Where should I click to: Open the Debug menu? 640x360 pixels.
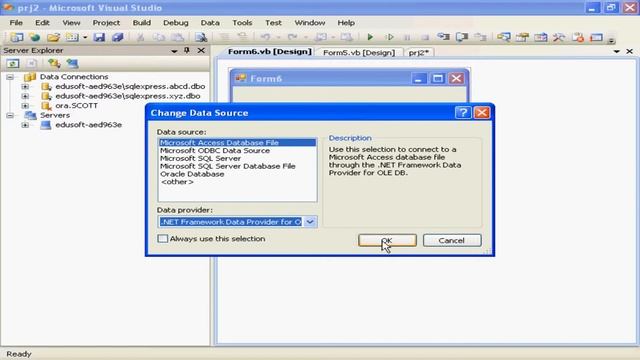[x=176, y=23]
